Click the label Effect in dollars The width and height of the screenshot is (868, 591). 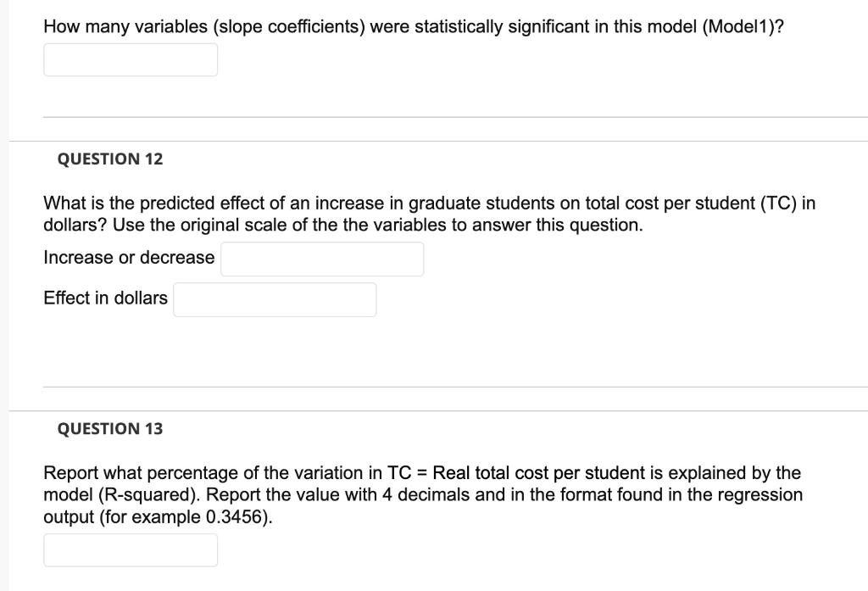[x=104, y=298]
